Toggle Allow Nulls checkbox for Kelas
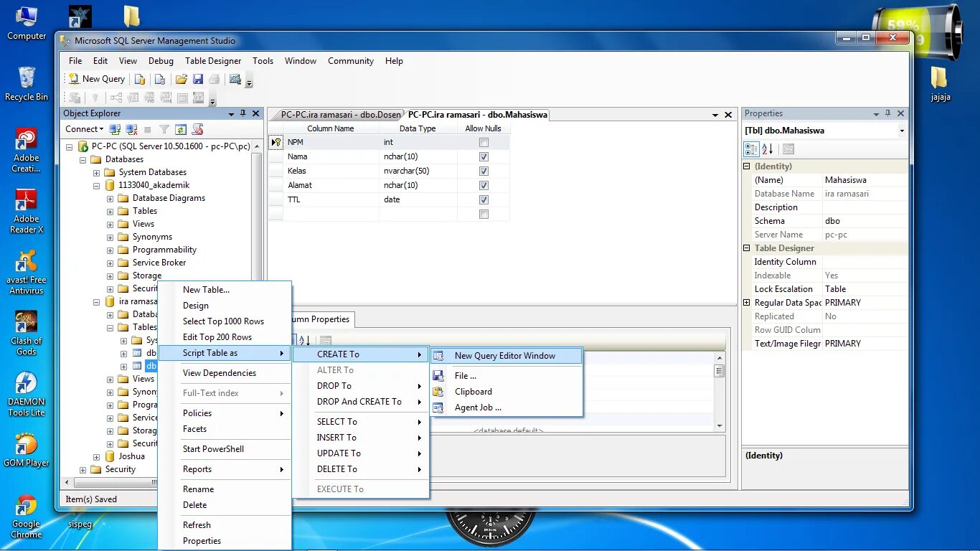This screenshot has height=551, width=980. tap(484, 171)
